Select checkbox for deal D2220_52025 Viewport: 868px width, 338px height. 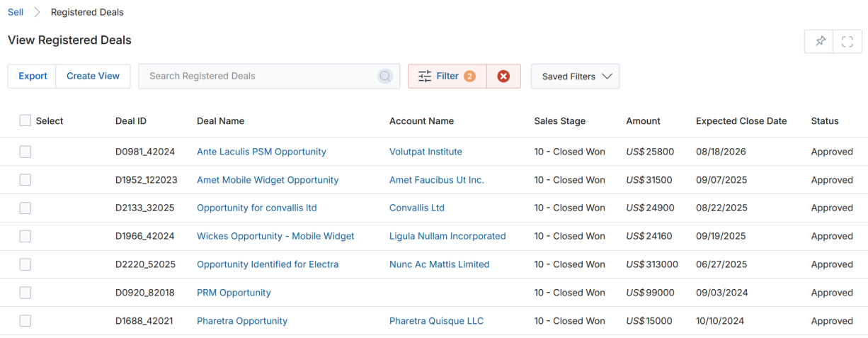(25, 264)
